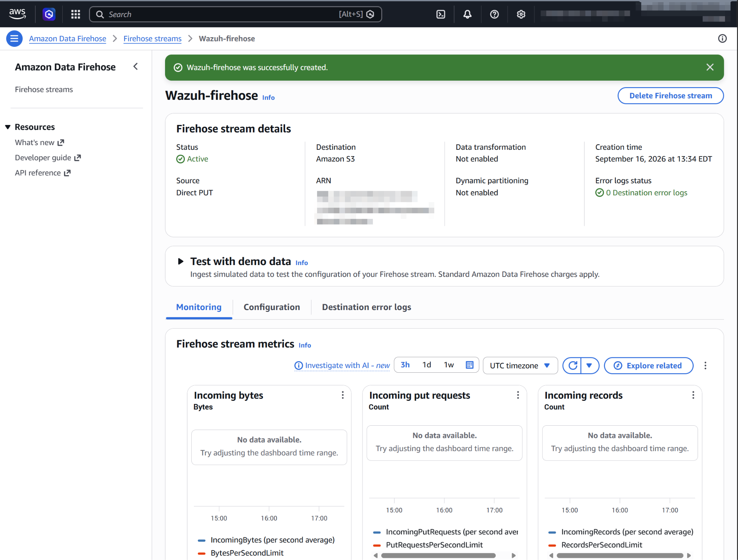Image resolution: width=738 pixels, height=560 pixels.
Task: Follow Amazon Data Firehose breadcrumb
Action: [x=68, y=39]
